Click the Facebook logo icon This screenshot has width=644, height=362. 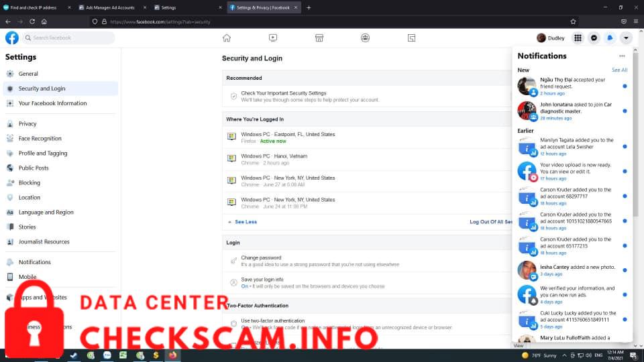tap(12, 38)
